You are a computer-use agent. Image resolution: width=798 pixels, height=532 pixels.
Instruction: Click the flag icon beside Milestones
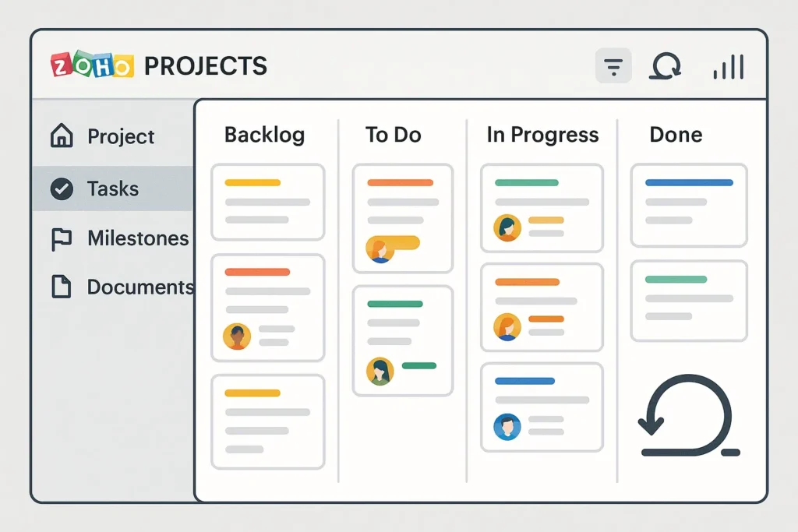pyautogui.click(x=62, y=239)
